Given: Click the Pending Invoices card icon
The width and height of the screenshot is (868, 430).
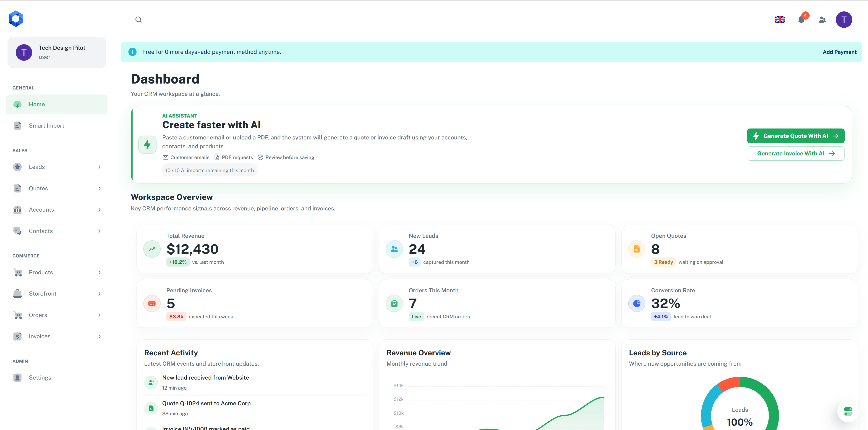Looking at the screenshot, I should click(152, 304).
